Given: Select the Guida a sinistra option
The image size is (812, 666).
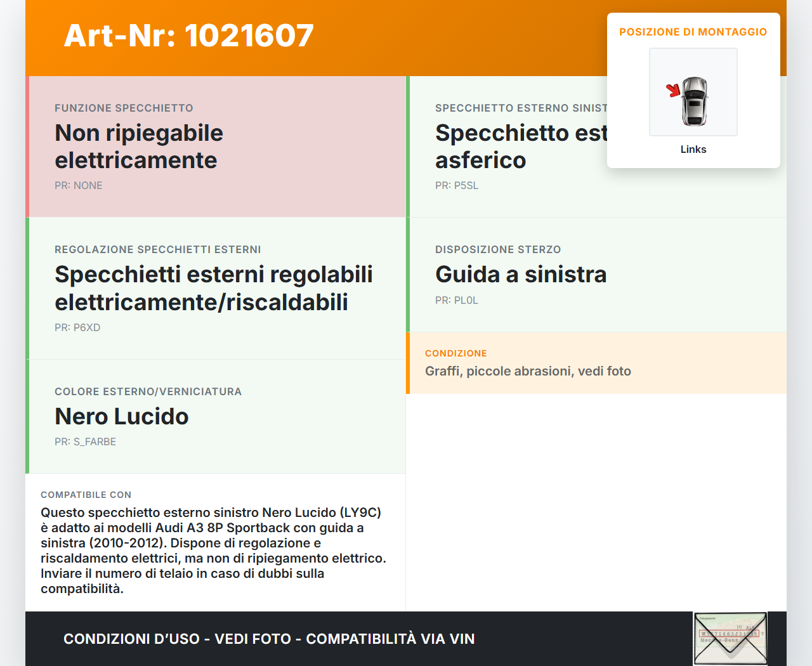Looking at the screenshot, I should click(521, 274).
